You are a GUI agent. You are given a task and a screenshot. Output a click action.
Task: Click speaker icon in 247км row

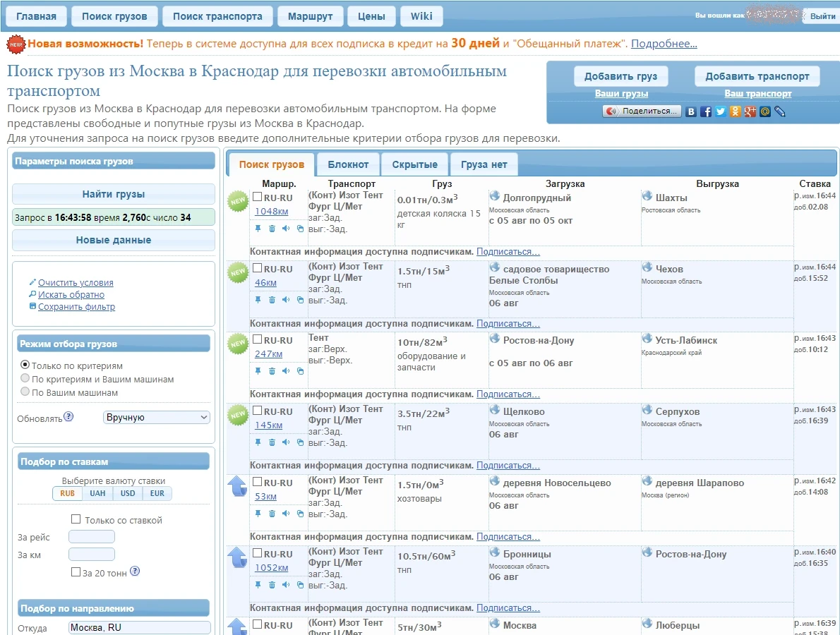click(x=286, y=371)
